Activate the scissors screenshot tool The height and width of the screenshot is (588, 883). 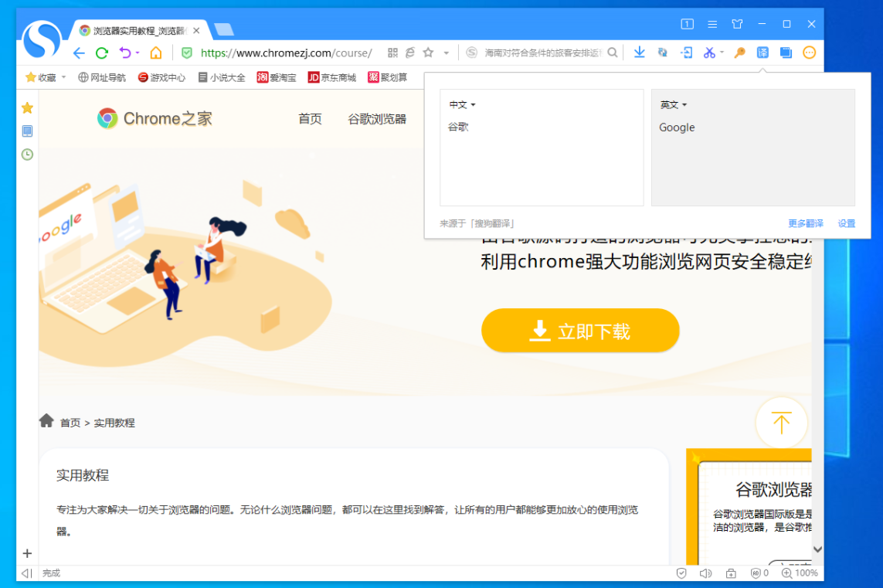709,53
